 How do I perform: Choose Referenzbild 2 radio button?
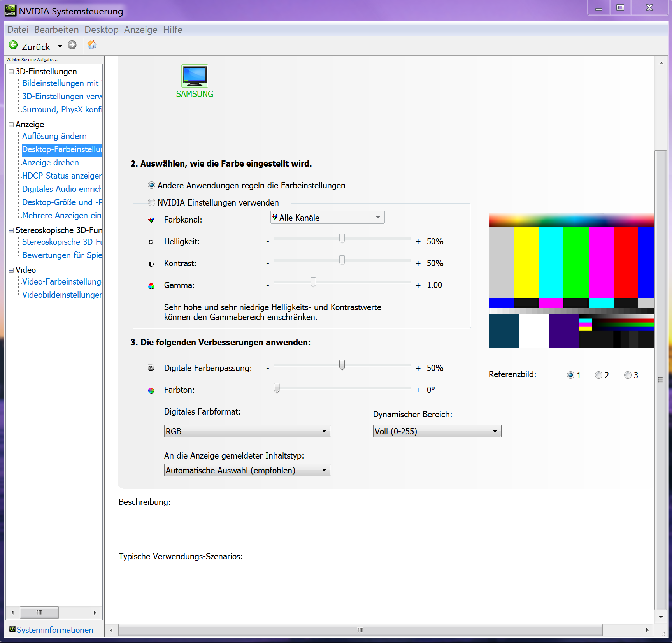click(x=599, y=375)
